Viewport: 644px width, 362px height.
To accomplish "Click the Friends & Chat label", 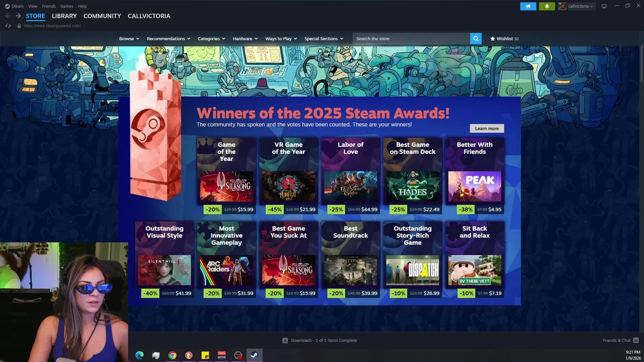I will click(x=616, y=340).
